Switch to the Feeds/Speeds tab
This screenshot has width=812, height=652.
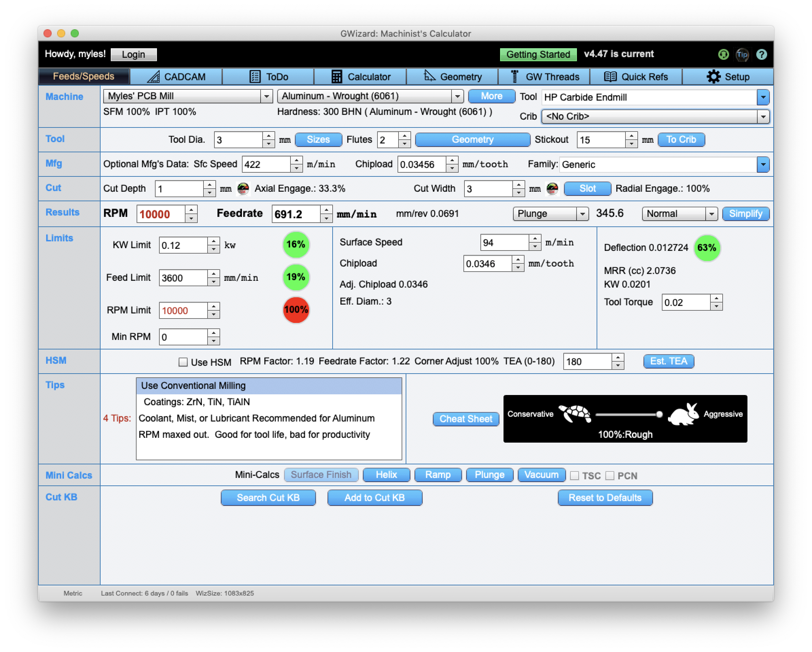coord(84,76)
